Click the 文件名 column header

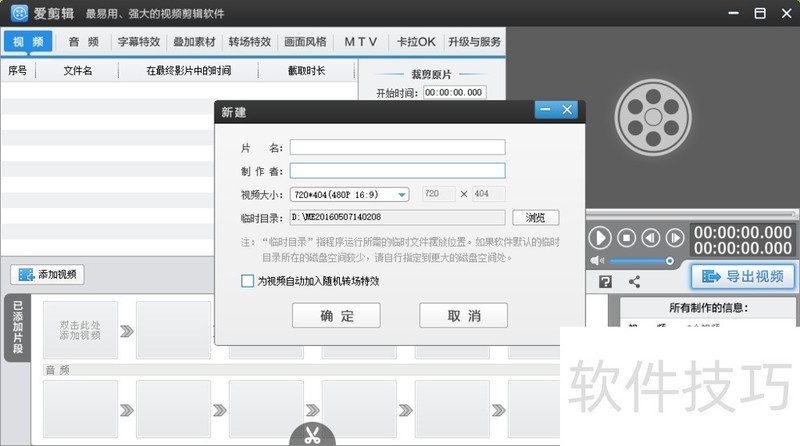pyautogui.click(x=78, y=70)
